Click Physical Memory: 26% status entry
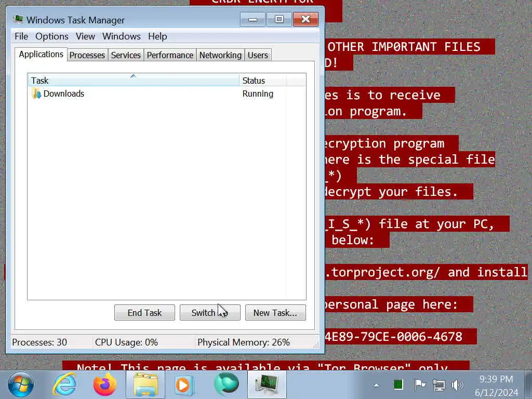 click(244, 342)
